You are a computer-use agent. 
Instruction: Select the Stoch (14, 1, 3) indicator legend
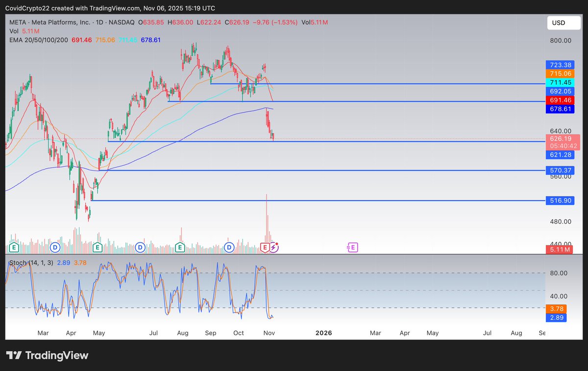coord(48,263)
